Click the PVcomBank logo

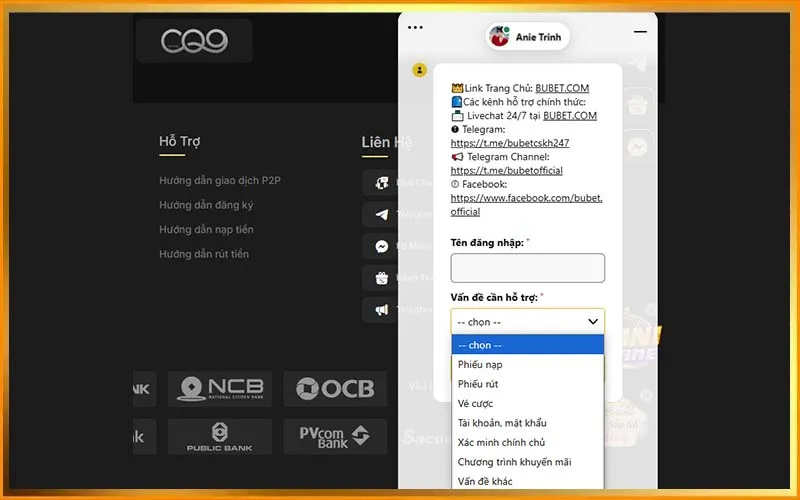335,437
